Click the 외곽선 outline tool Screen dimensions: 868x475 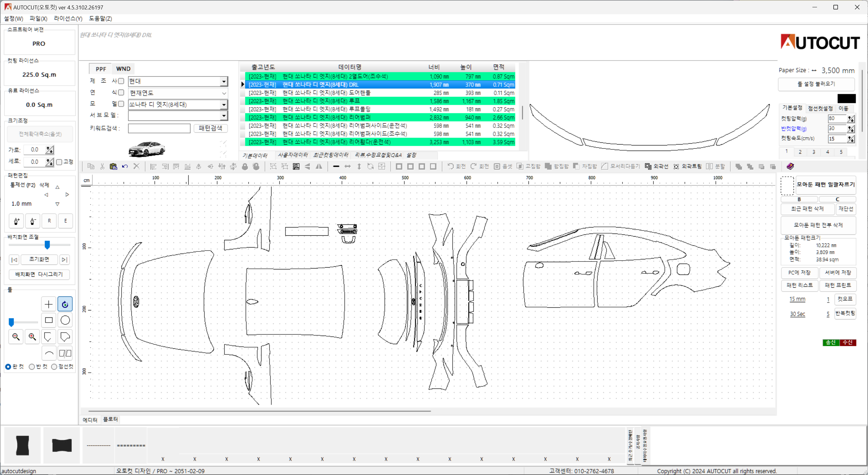[x=656, y=166]
